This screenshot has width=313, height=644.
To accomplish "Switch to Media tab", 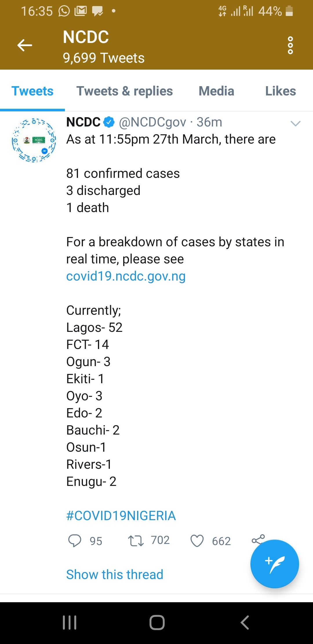I will click(216, 91).
